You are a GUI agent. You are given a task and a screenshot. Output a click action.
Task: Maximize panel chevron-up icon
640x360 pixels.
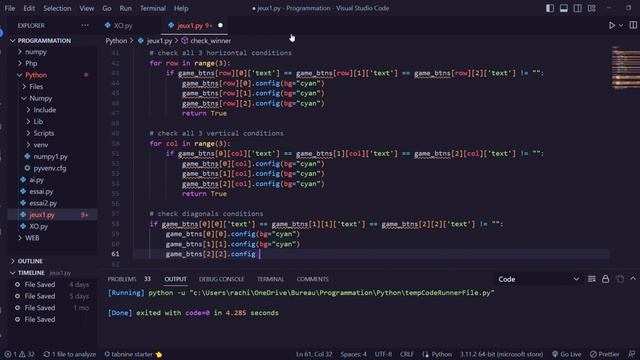tap(633, 279)
